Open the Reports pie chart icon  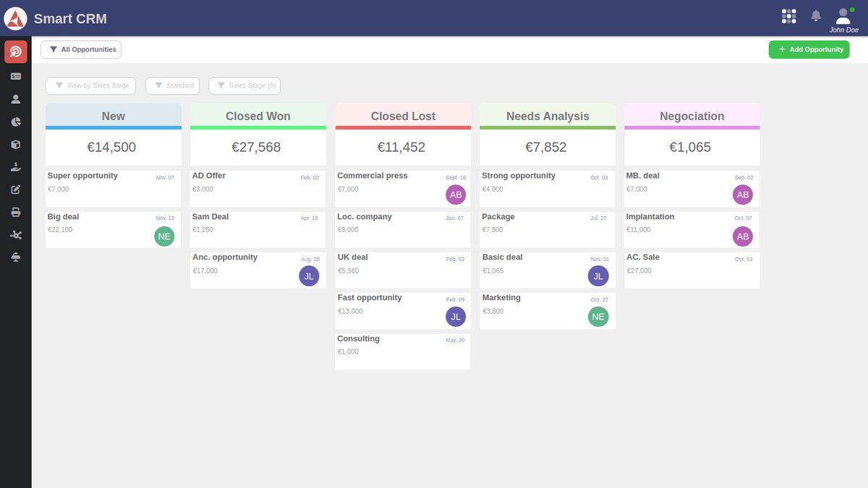(16, 121)
